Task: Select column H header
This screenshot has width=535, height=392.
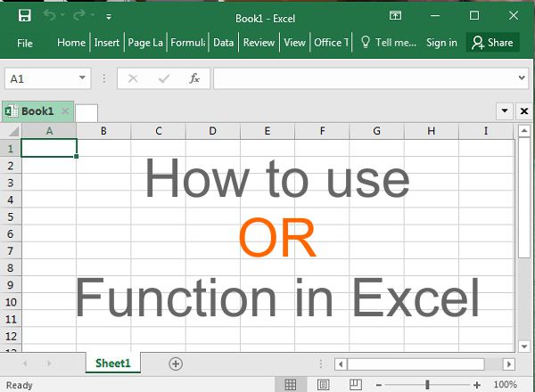Action: pyautogui.click(x=432, y=131)
